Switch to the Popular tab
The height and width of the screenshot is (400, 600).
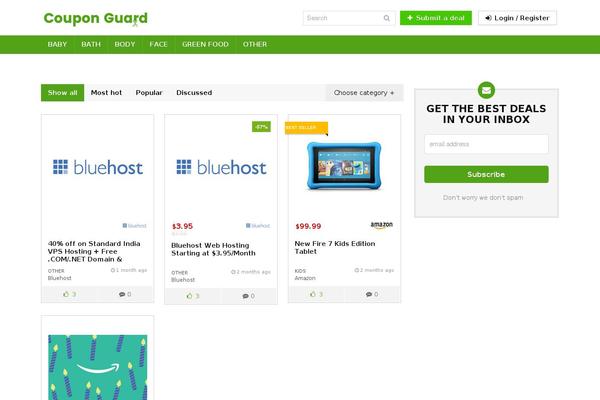coord(149,93)
